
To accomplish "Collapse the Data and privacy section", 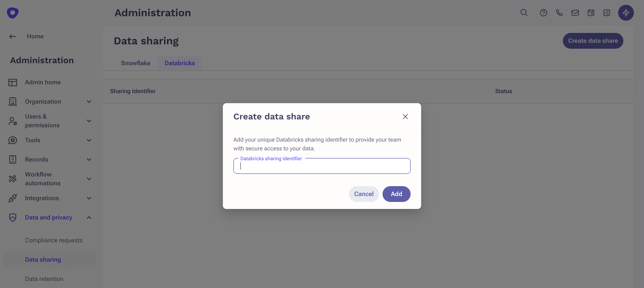I will [89, 218].
